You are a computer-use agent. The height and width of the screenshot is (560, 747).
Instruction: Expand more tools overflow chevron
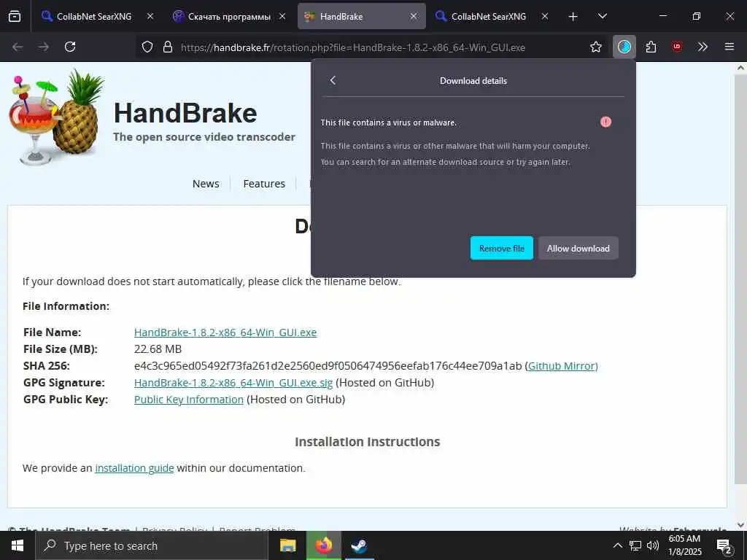pyautogui.click(x=703, y=47)
